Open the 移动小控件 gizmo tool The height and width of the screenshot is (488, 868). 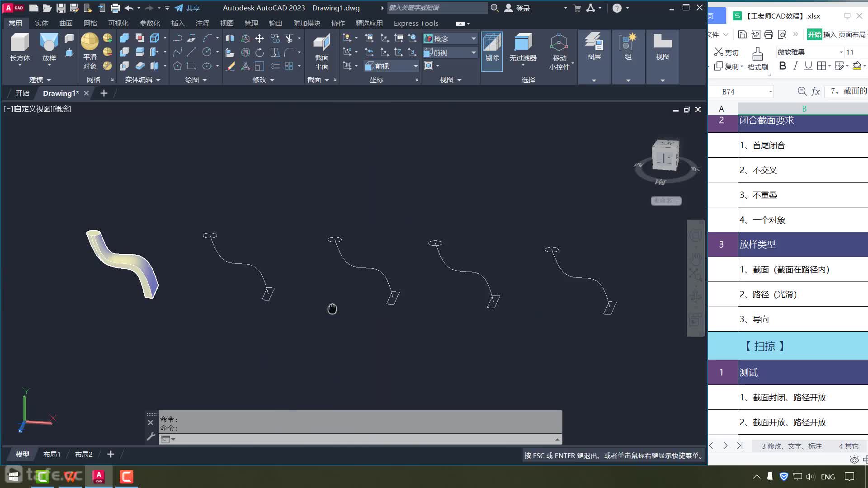pyautogui.click(x=559, y=51)
